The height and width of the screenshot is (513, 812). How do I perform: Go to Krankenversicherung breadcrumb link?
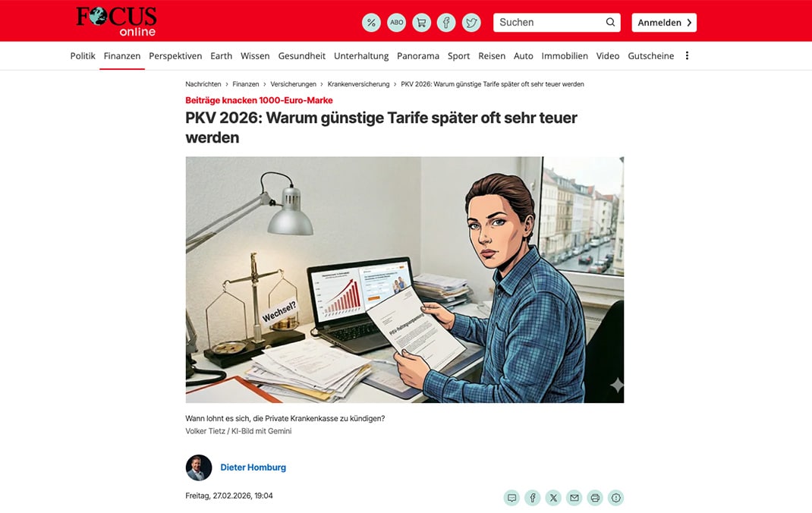point(358,84)
